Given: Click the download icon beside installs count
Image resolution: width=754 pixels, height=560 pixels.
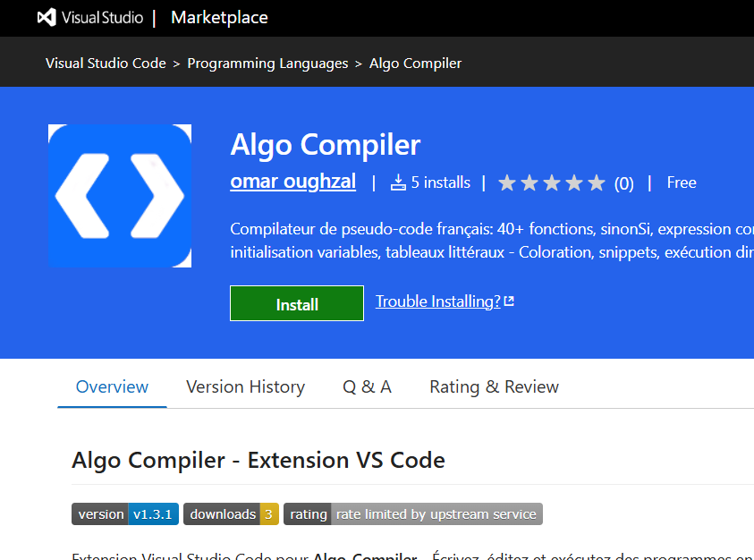Looking at the screenshot, I should coord(398,182).
